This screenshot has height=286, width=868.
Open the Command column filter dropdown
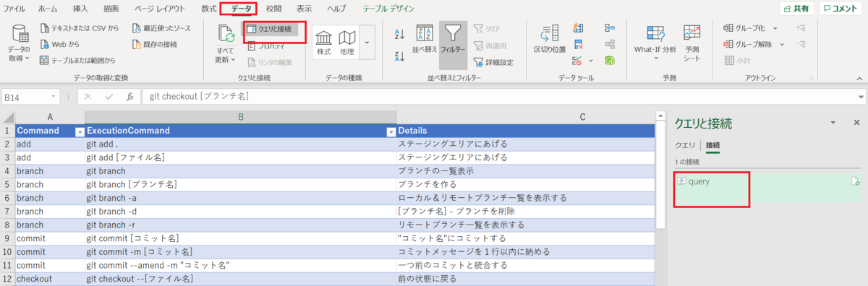(80, 131)
